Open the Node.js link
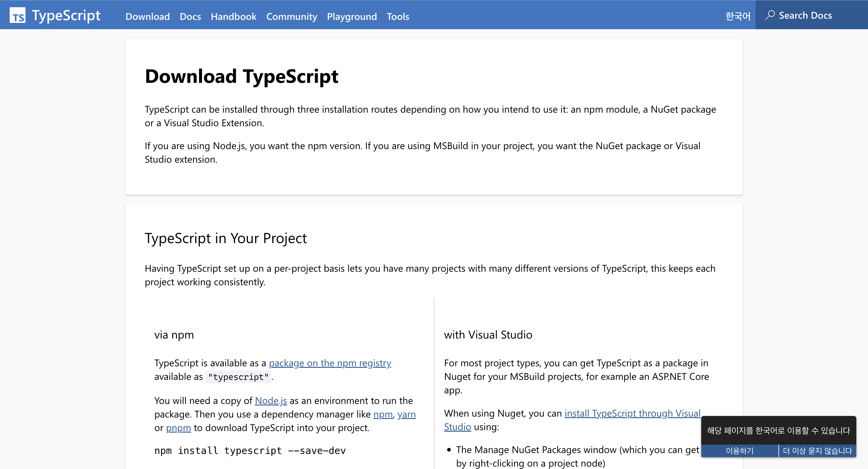868x469 pixels. (270, 401)
